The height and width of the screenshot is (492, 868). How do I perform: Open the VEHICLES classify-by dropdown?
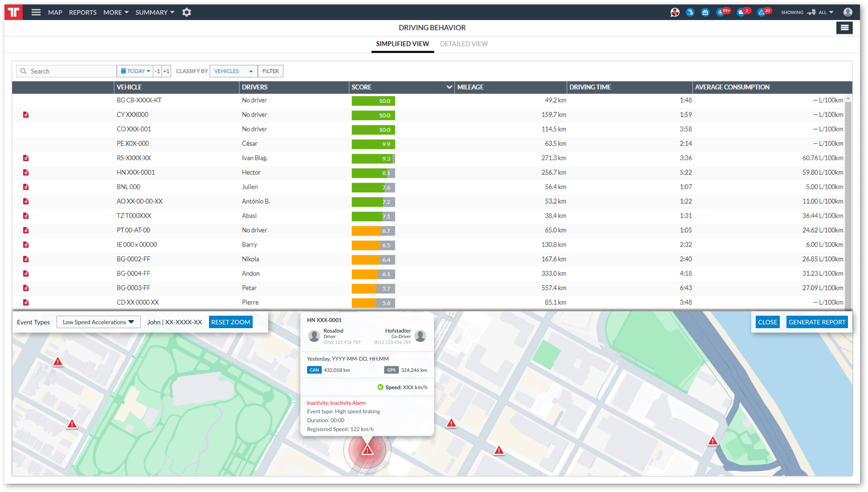(233, 71)
